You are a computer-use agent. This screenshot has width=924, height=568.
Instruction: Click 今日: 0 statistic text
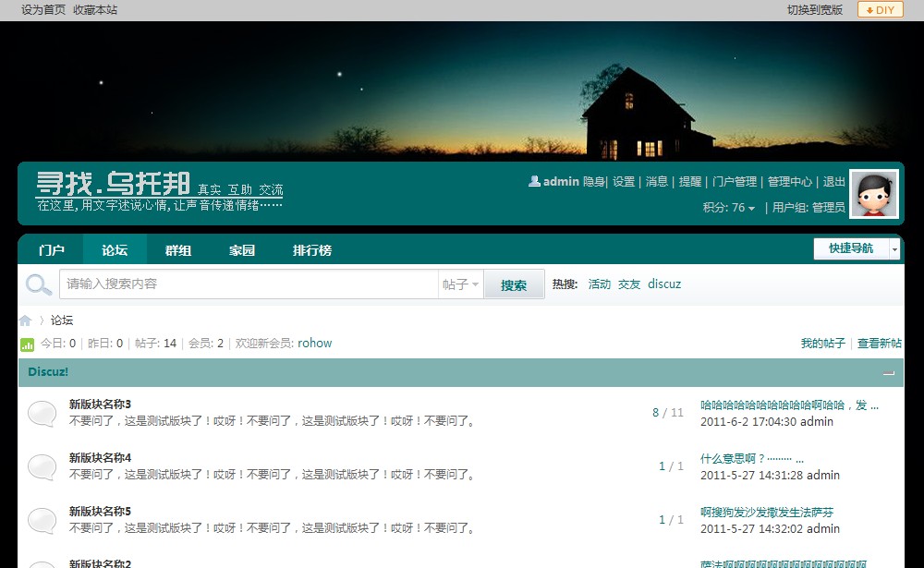57,343
